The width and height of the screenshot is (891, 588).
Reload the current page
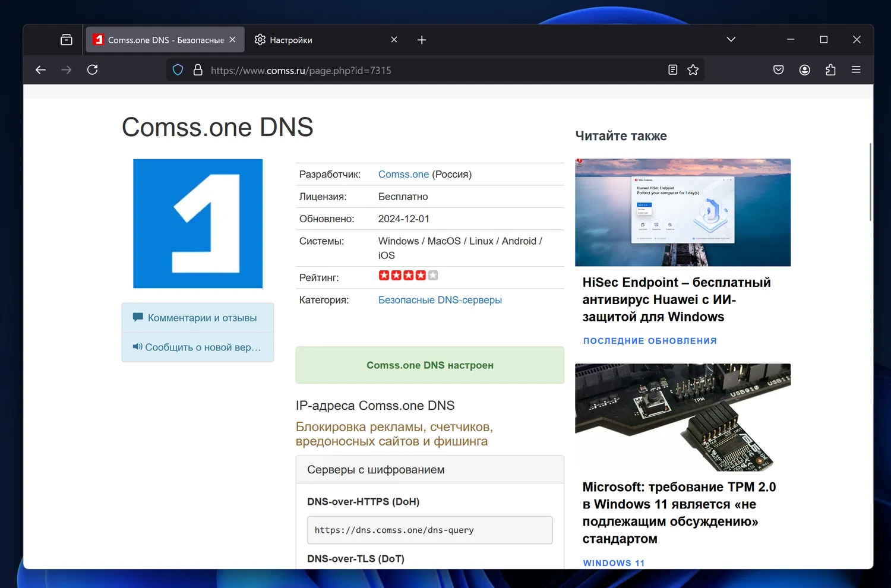click(x=92, y=70)
